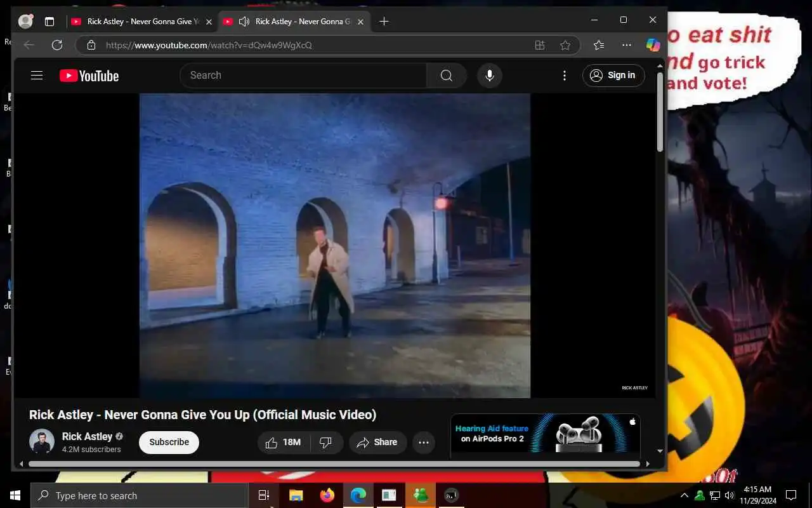The width and height of the screenshot is (812, 508).
Task: Open the Copilot icon in Edge toolbar
Action: pyautogui.click(x=653, y=45)
